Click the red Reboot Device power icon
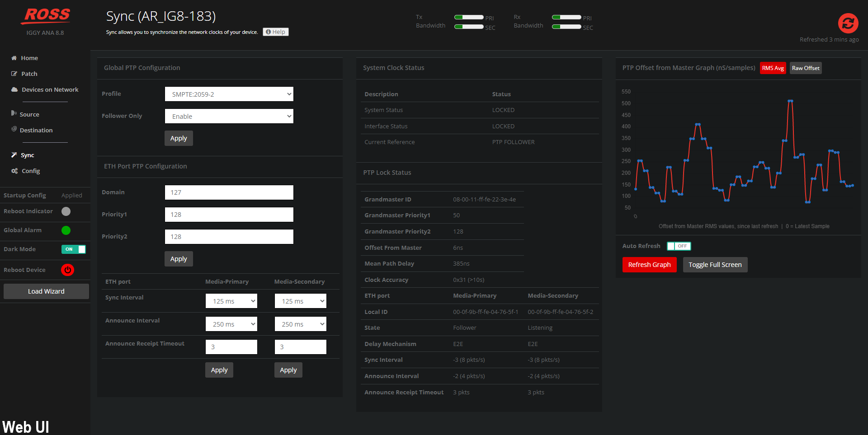Image resolution: width=868 pixels, height=435 pixels. pyautogui.click(x=68, y=270)
